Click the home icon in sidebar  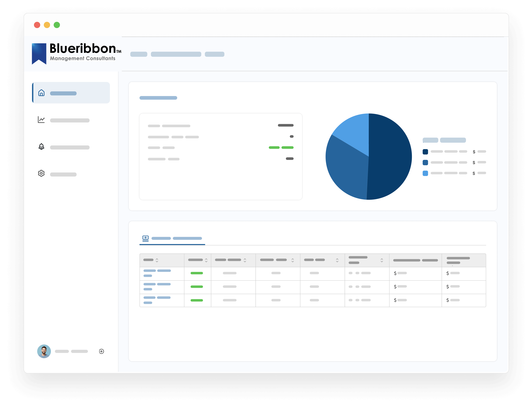41,93
